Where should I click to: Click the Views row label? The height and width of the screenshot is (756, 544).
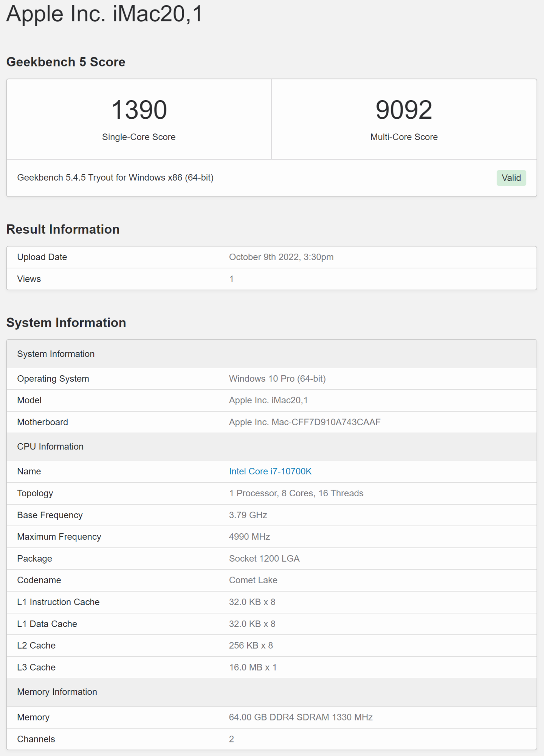pyautogui.click(x=29, y=279)
